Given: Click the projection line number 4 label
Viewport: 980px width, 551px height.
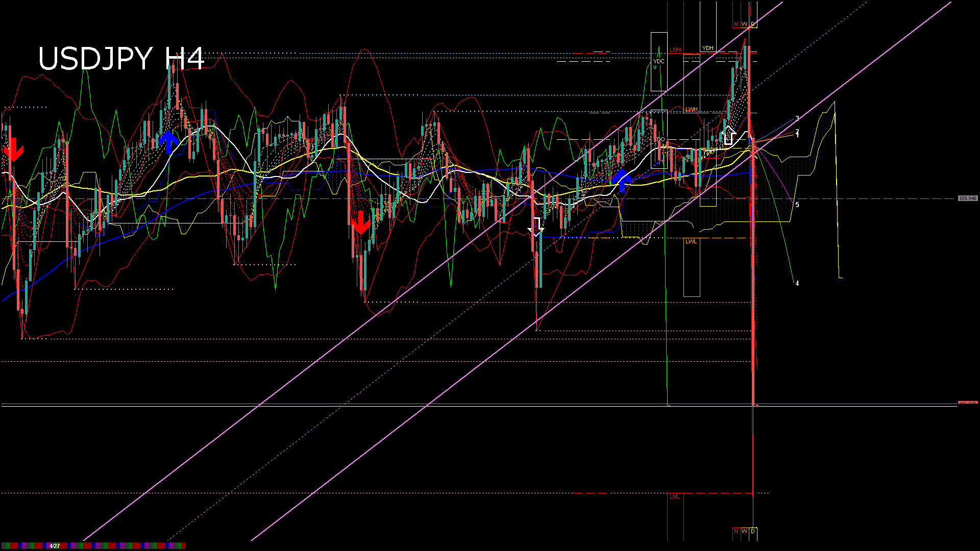Looking at the screenshot, I should [x=797, y=284].
